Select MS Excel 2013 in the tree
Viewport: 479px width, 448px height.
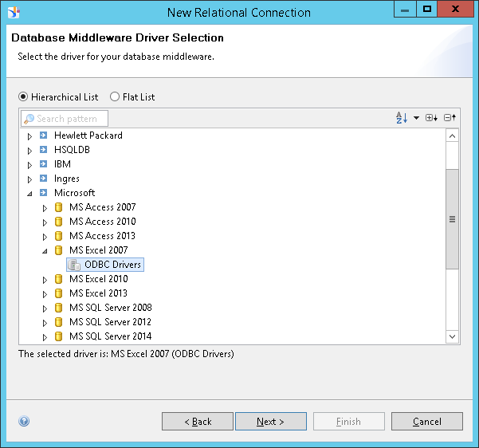[98, 293]
